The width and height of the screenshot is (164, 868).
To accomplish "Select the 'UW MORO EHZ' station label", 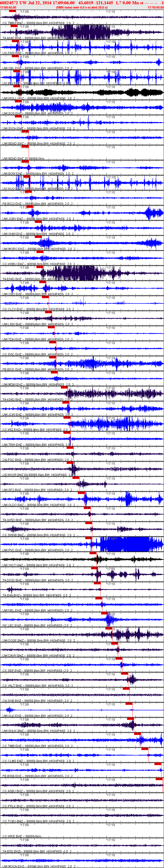I will click(x=14, y=249).
